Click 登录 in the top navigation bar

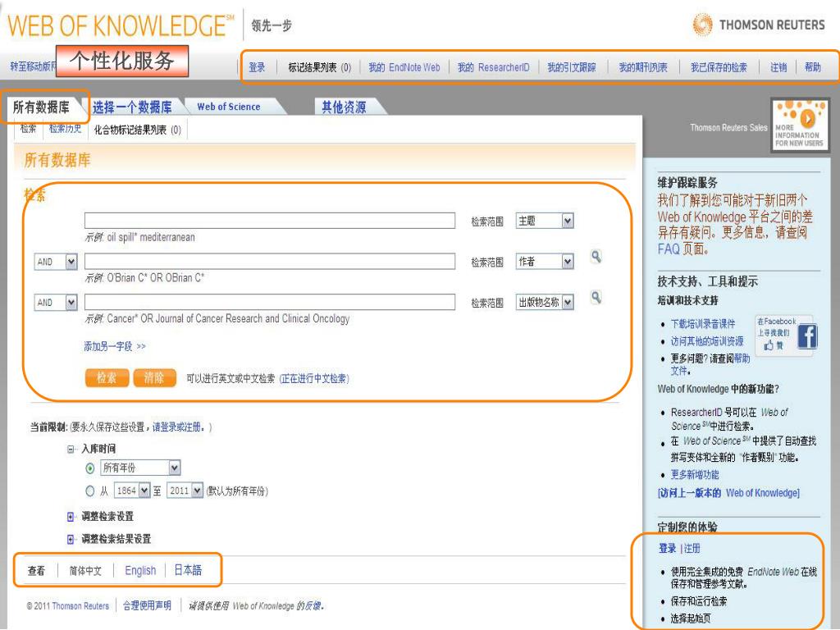pos(257,67)
